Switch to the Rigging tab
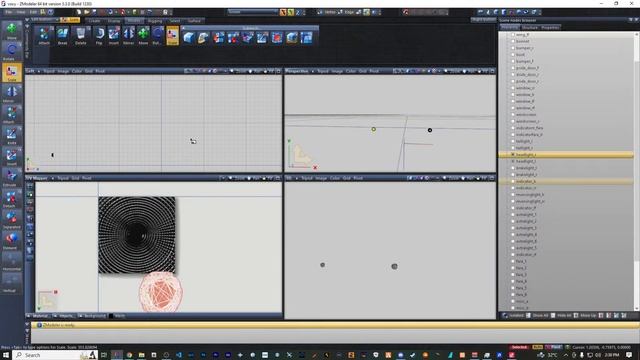 click(155, 20)
